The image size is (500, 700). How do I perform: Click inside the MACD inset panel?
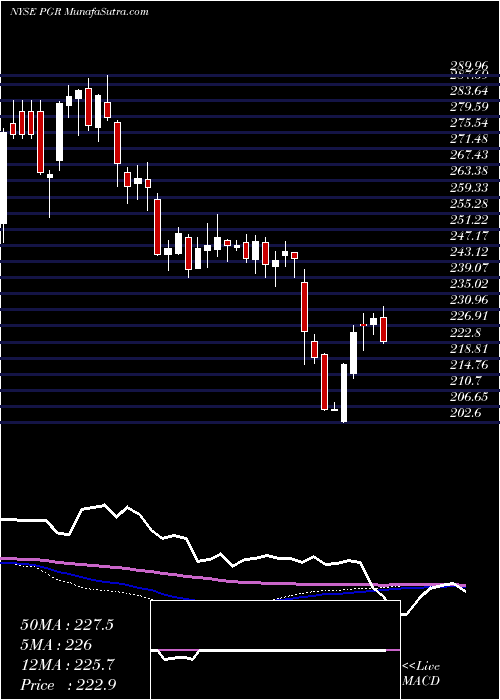tap(275, 650)
